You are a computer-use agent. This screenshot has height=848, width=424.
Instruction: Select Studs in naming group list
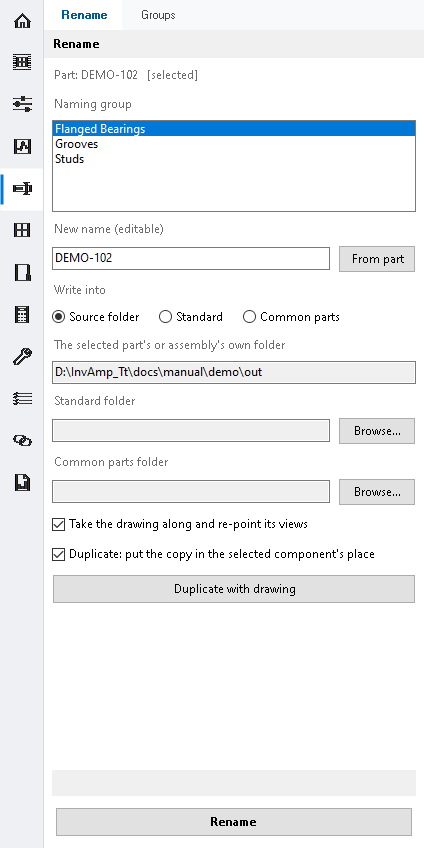(234, 159)
